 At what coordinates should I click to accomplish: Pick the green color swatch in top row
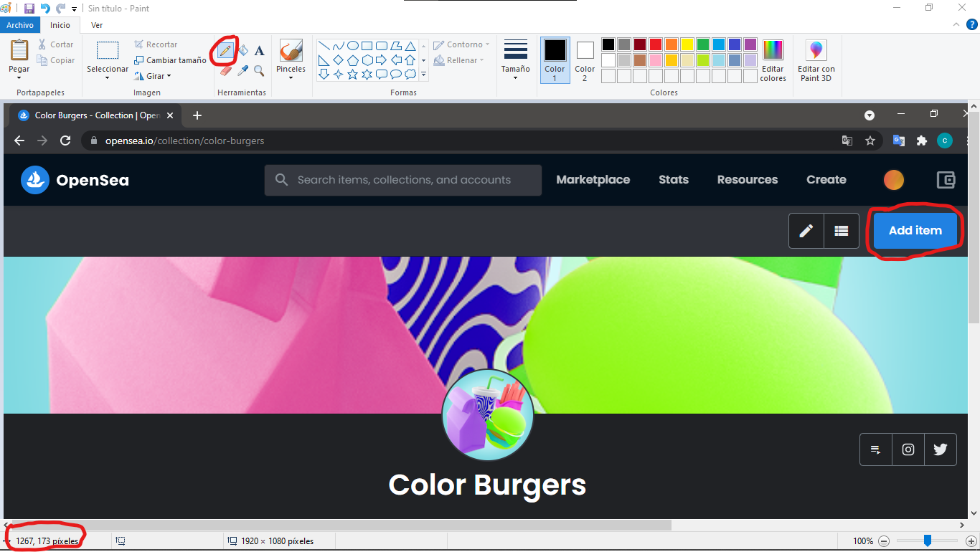coord(702,44)
